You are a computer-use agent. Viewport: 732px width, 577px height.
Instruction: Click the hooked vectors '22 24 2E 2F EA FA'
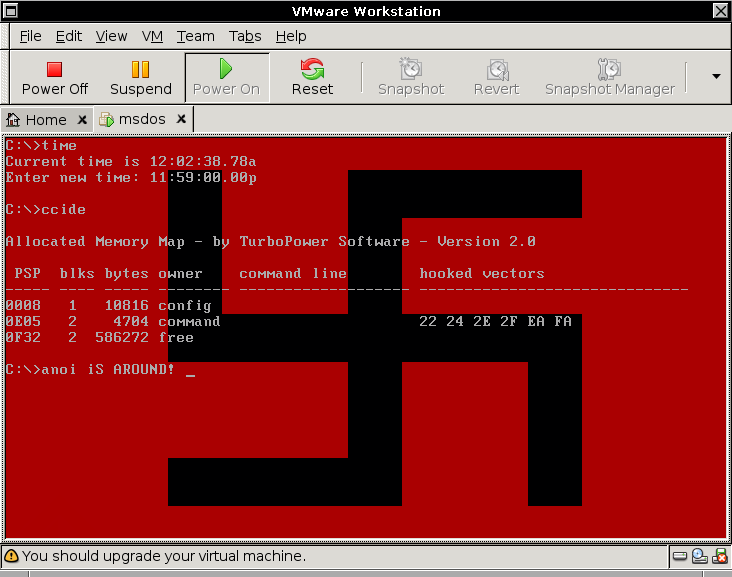click(x=495, y=321)
